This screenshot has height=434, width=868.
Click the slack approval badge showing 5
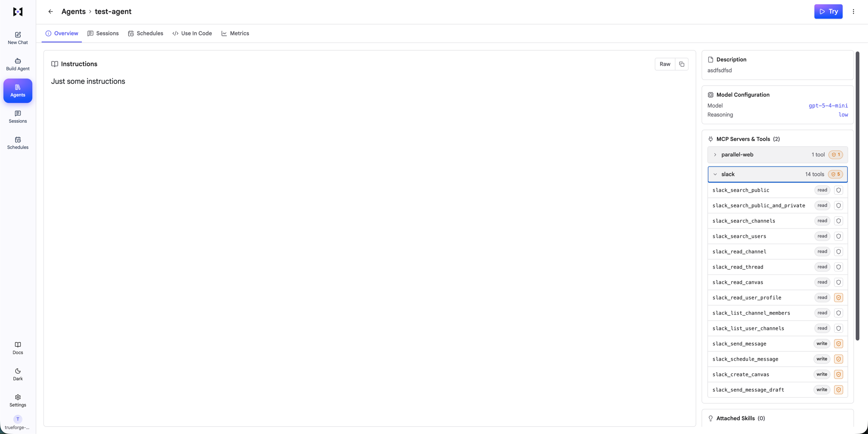click(x=835, y=174)
